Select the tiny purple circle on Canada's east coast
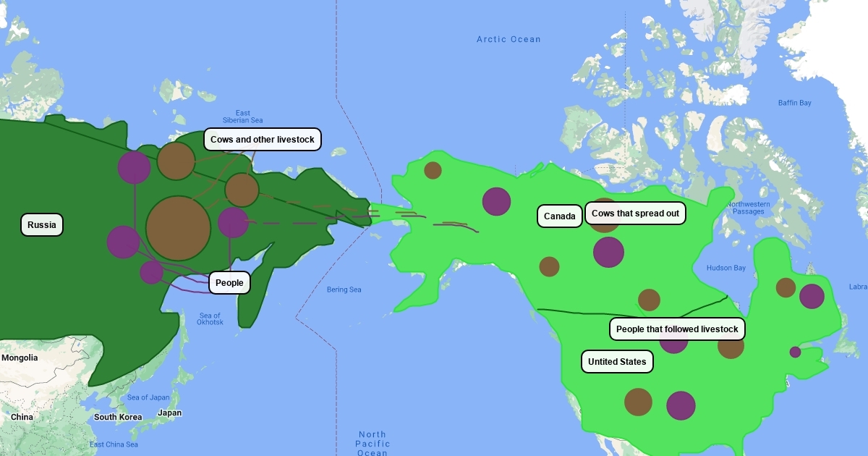868x456 pixels. [x=795, y=352]
